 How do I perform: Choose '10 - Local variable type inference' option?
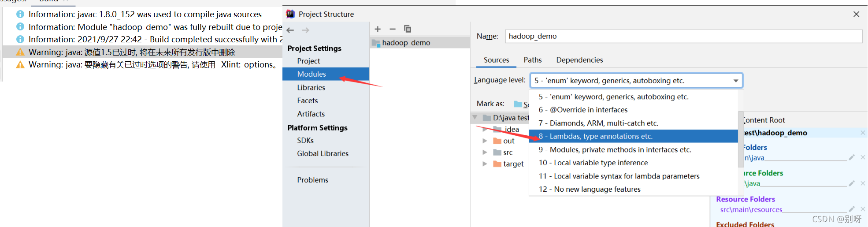[x=634, y=163]
